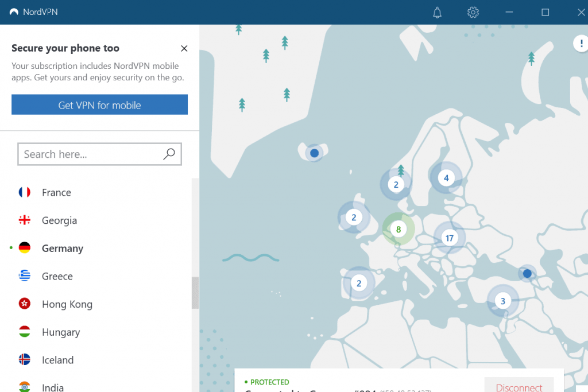Dismiss the Secure your phone too promo
This screenshot has width=588, height=392.
pos(184,48)
